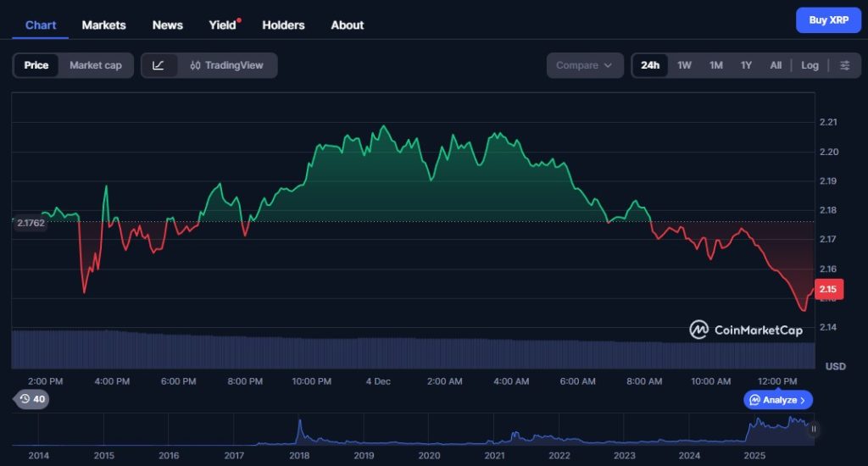Expand the Compare dropdown
This screenshot has width=868, height=466.
click(x=584, y=65)
